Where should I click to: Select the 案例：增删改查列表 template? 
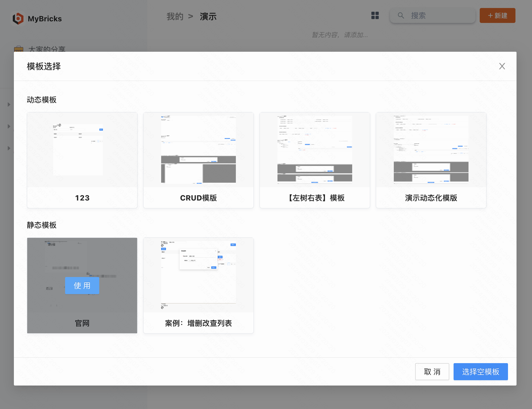[x=198, y=285]
